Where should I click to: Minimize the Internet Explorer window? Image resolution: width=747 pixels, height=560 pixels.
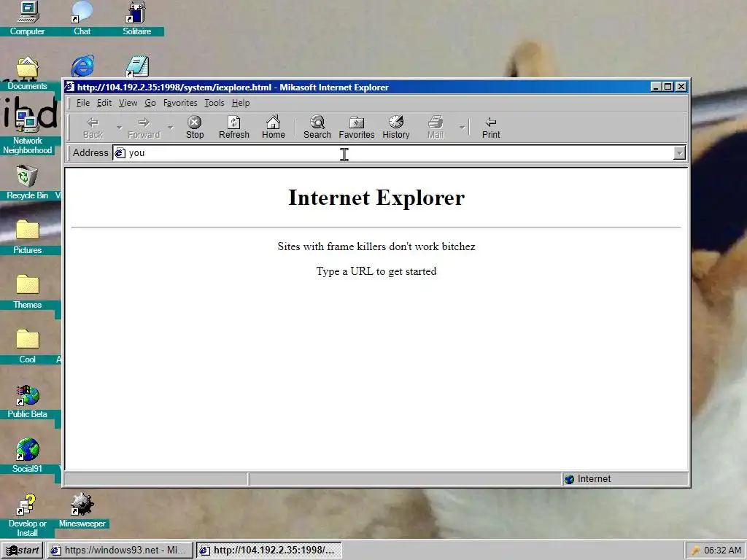656,87
